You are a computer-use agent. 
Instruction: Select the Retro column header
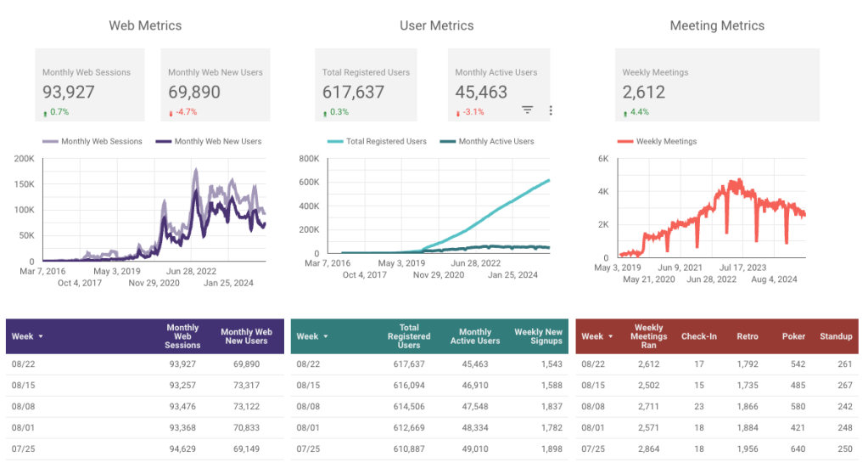click(747, 336)
